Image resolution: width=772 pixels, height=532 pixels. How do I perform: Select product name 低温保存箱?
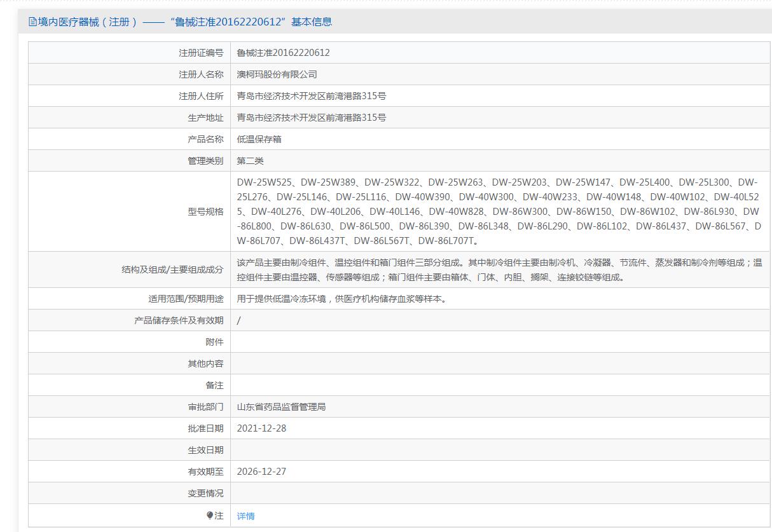(259, 139)
